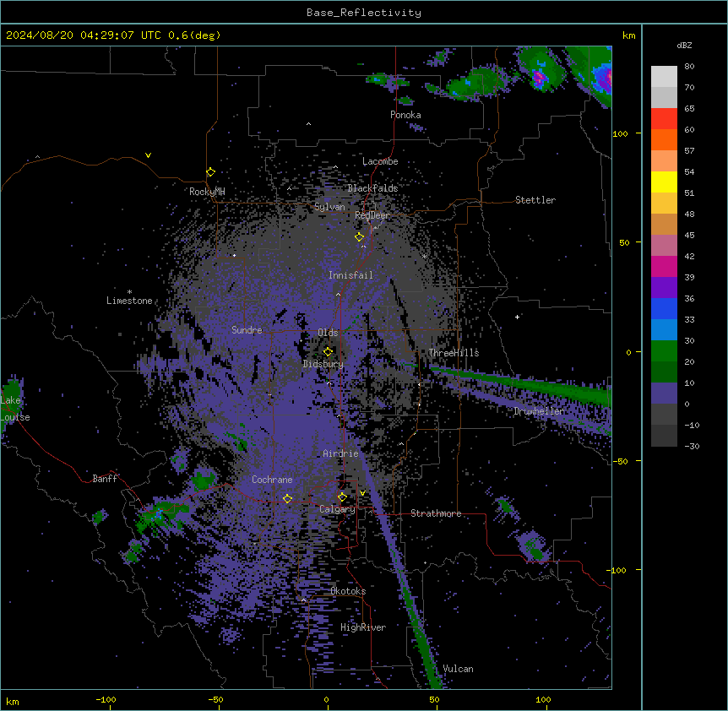This screenshot has width=728, height=711.
Task: Select the Stettler label
Action: [535, 200]
